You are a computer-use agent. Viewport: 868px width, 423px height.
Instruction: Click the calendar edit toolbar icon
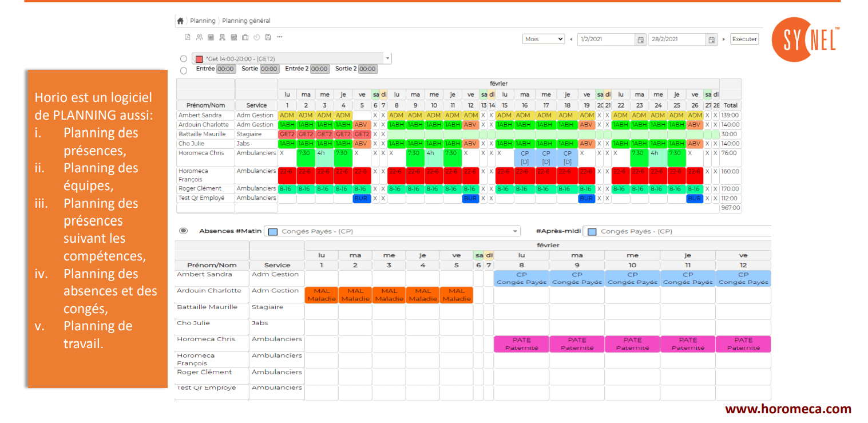click(233, 37)
